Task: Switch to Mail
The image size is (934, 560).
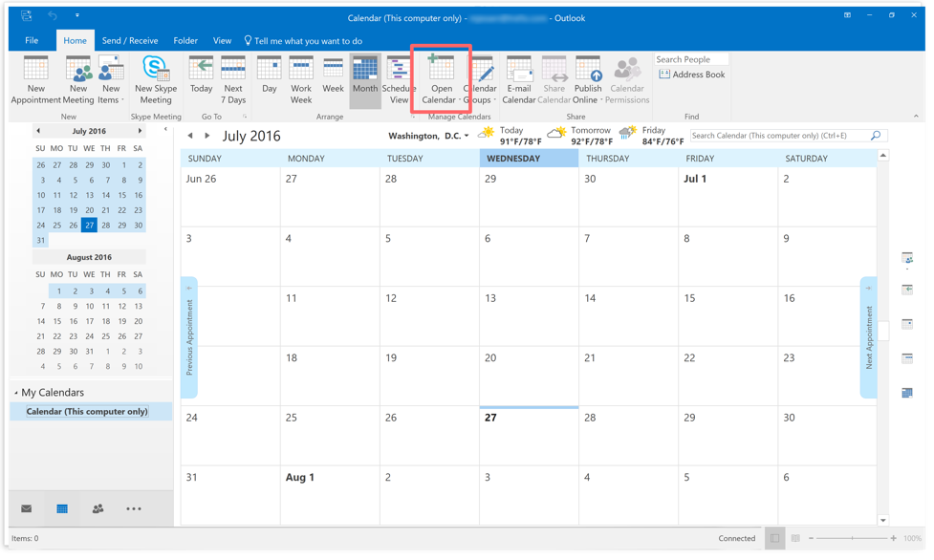Action: click(26, 508)
